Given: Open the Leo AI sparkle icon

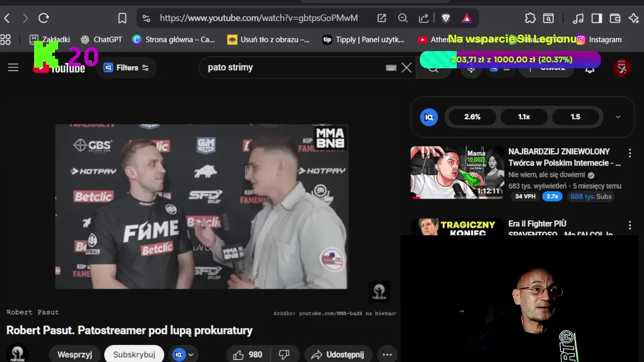Looking at the screenshot, I should 633,19.
